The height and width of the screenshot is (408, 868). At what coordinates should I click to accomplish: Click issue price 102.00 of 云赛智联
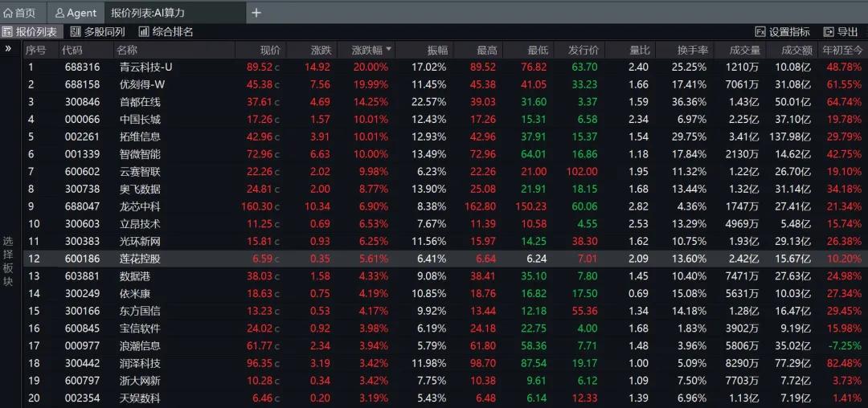(x=582, y=172)
